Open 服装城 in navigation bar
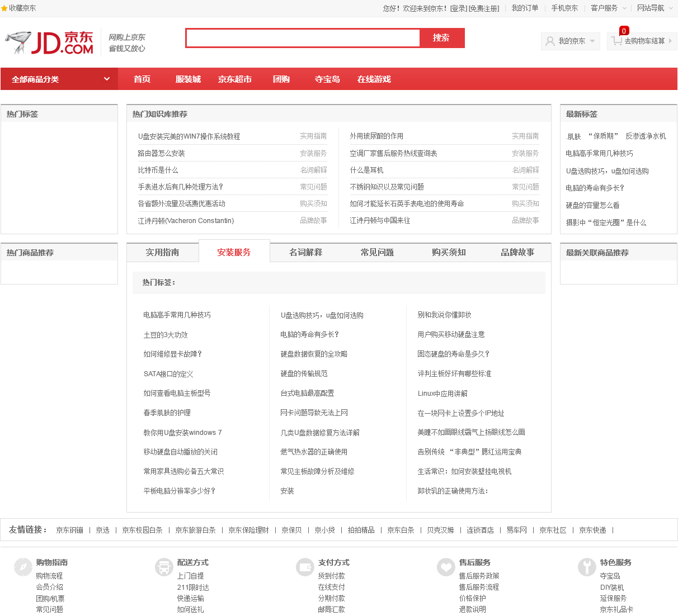This screenshot has height=616, width=678. pyautogui.click(x=188, y=79)
